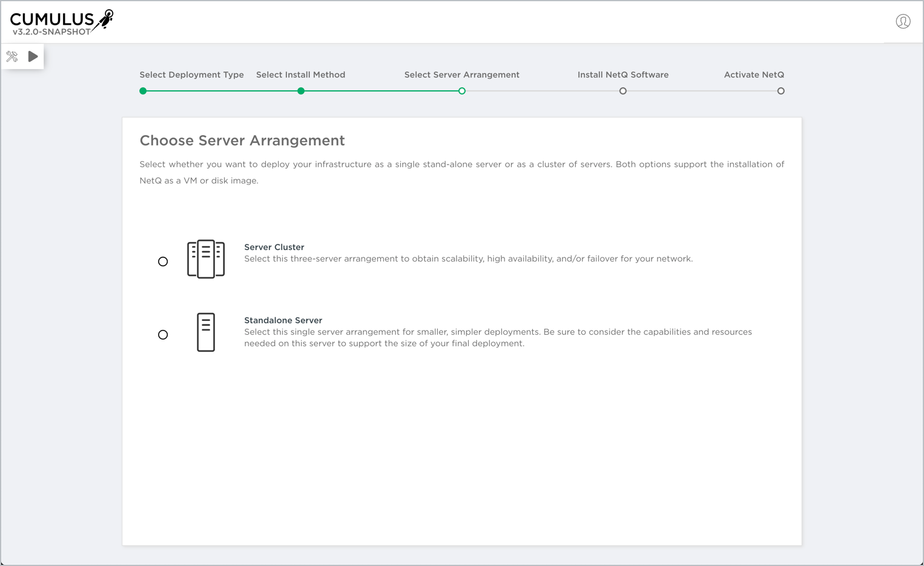Select the Standalone Server radio button
Screen dimensions: 924x566
[163, 335]
